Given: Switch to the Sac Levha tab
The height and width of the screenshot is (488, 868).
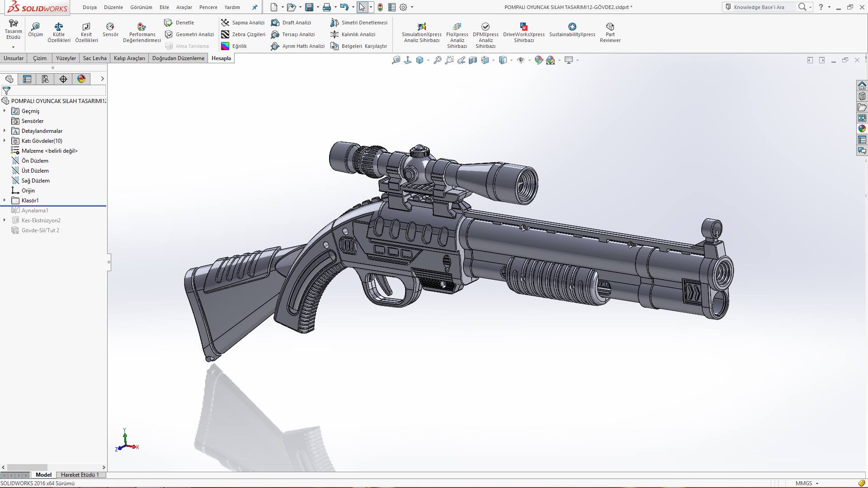Looking at the screenshot, I should click(94, 58).
